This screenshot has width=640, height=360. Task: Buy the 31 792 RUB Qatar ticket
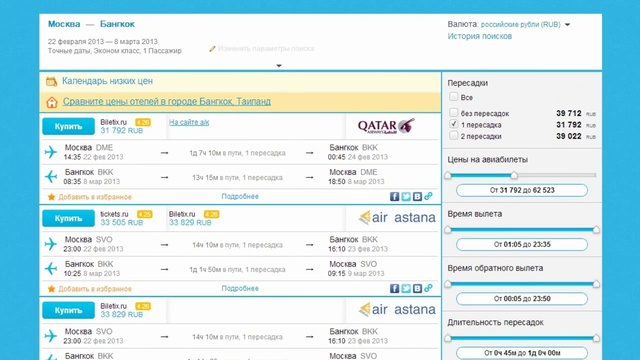click(68, 127)
